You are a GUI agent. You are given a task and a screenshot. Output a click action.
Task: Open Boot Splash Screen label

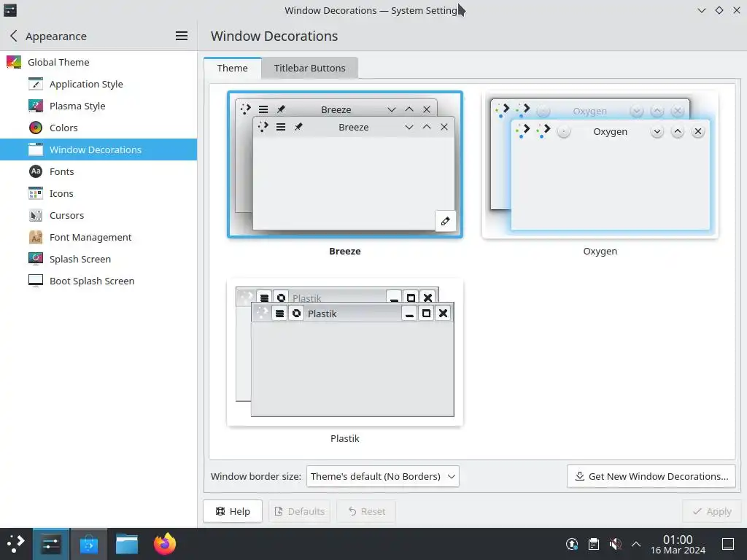point(92,281)
